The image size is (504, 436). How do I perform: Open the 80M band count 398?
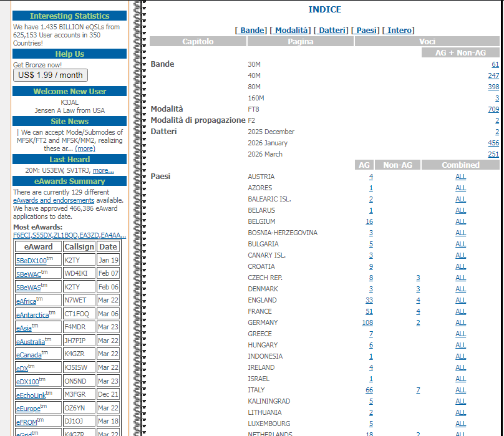(x=493, y=87)
